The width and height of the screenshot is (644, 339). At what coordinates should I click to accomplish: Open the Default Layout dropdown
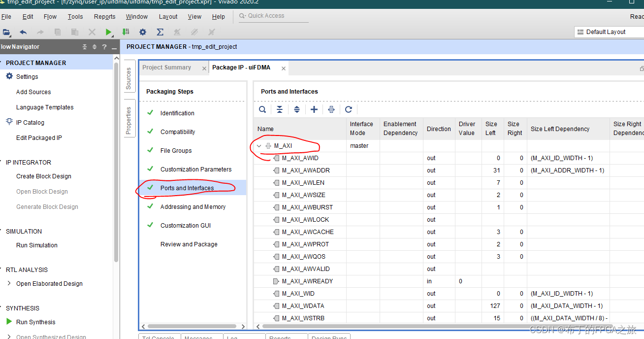[609, 32]
